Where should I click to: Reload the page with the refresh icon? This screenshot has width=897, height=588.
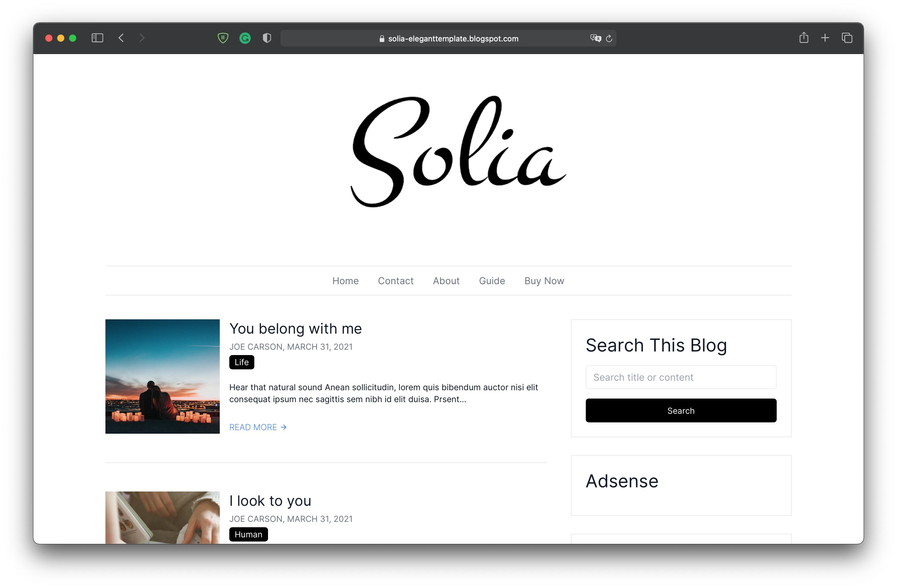(x=609, y=38)
